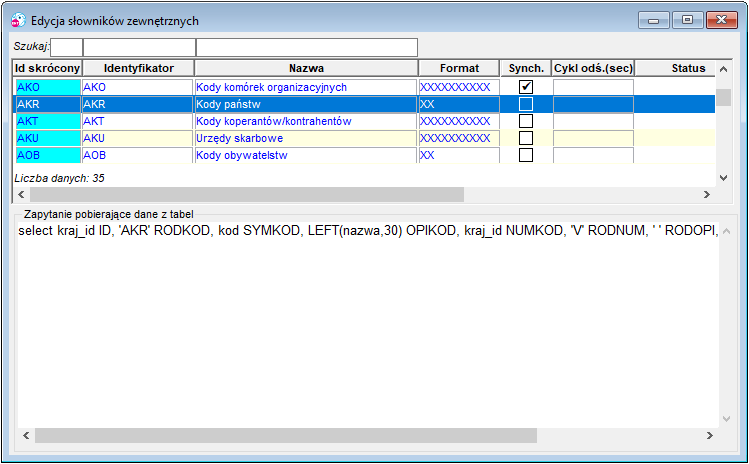Image resolution: width=749 pixels, height=464 pixels.
Task: Click the Cykl odś. field for AKO
Action: pyautogui.click(x=593, y=87)
